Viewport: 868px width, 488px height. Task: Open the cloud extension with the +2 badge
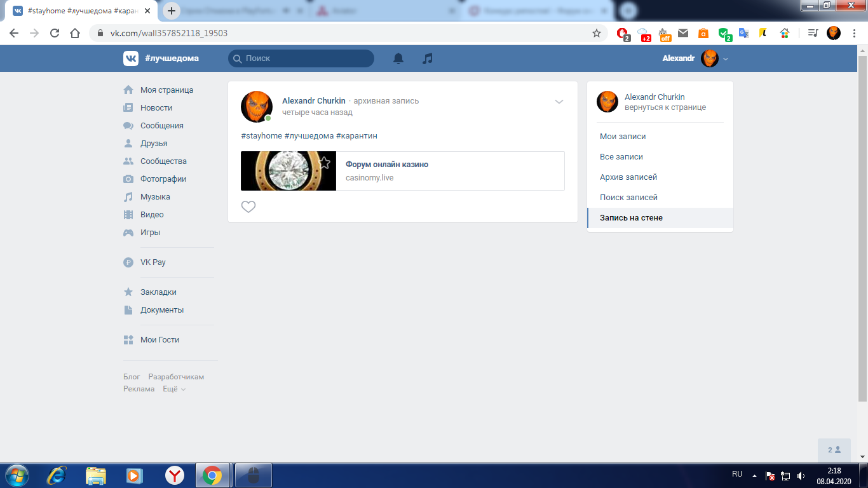click(644, 34)
